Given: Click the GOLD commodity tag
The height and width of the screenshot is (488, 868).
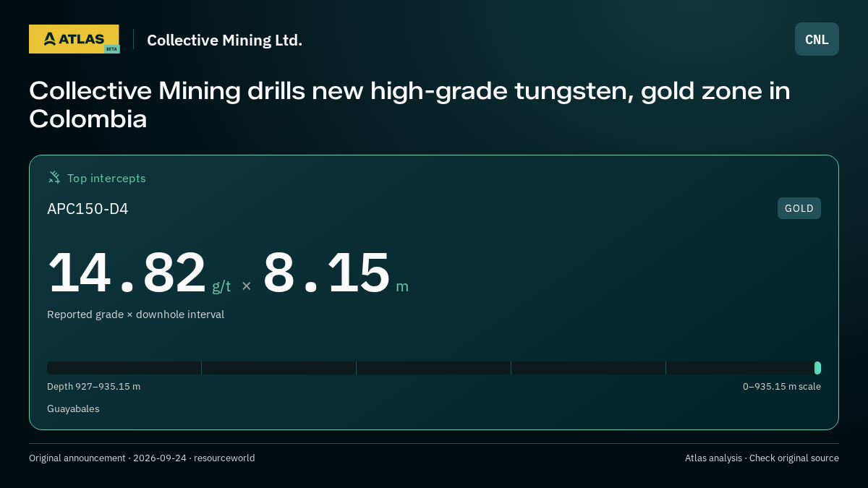Looking at the screenshot, I should click(x=799, y=208).
